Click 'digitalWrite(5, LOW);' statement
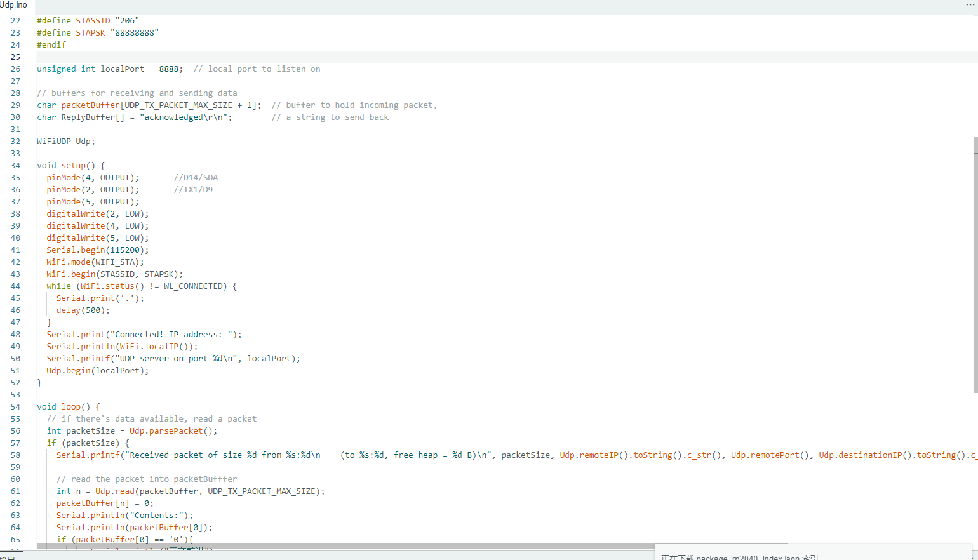The height and width of the screenshot is (560, 978). (x=98, y=238)
